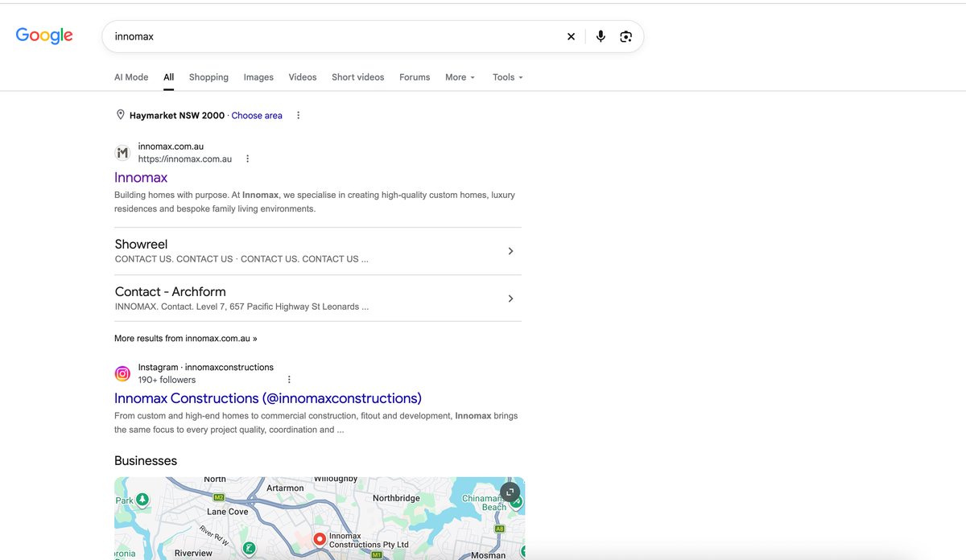Viewport: 966px width, 560px height.
Task: Open three-dot menu beside innomax.com.au URL
Action: [x=247, y=159]
